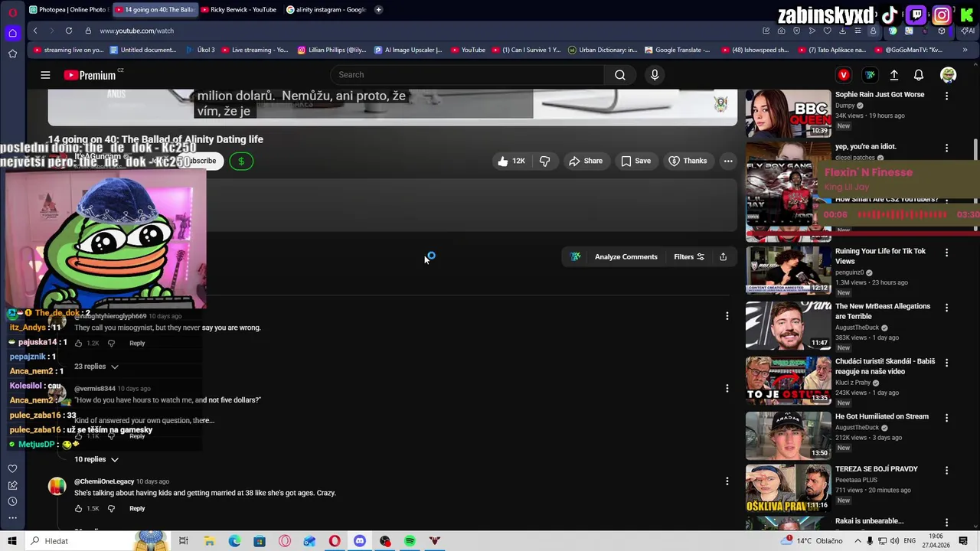Dislike the video
980x551 pixels.
[545, 161]
